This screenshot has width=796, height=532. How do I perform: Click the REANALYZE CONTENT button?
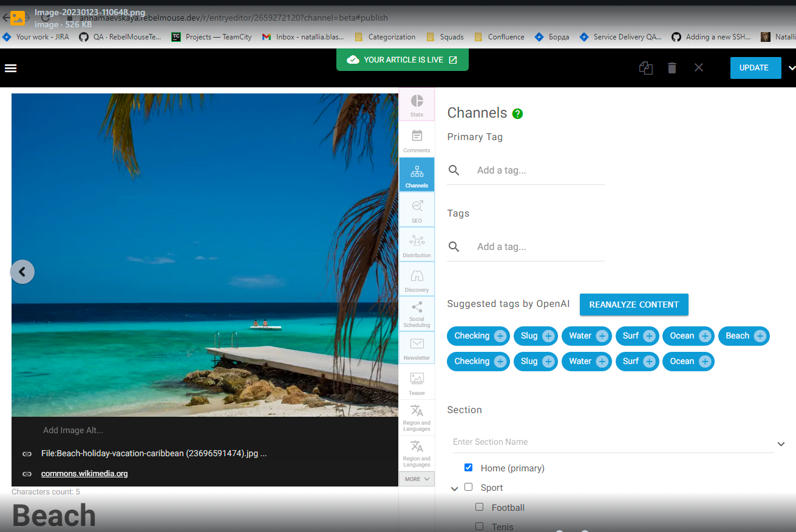634,305
